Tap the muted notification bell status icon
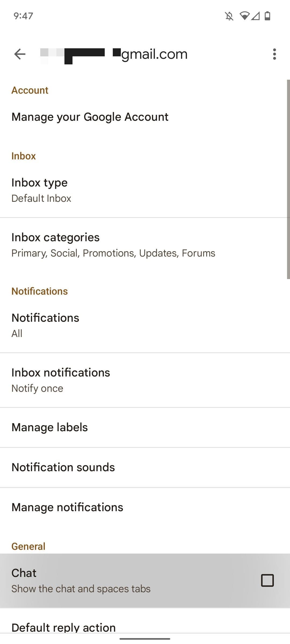Screen dimensions: 290x644 pyautogui.click(x=229, y=16)
